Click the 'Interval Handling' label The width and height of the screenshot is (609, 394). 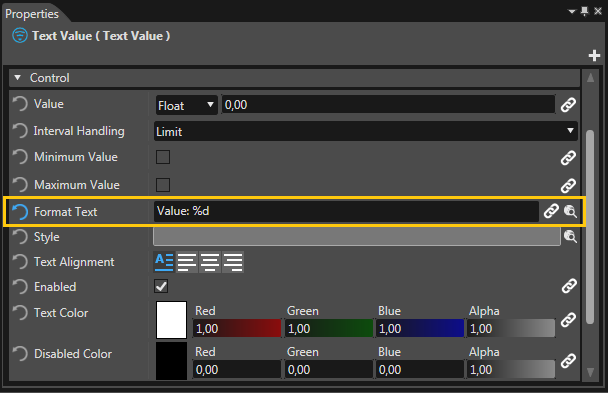pyautogui.click(x=79, y=131)
